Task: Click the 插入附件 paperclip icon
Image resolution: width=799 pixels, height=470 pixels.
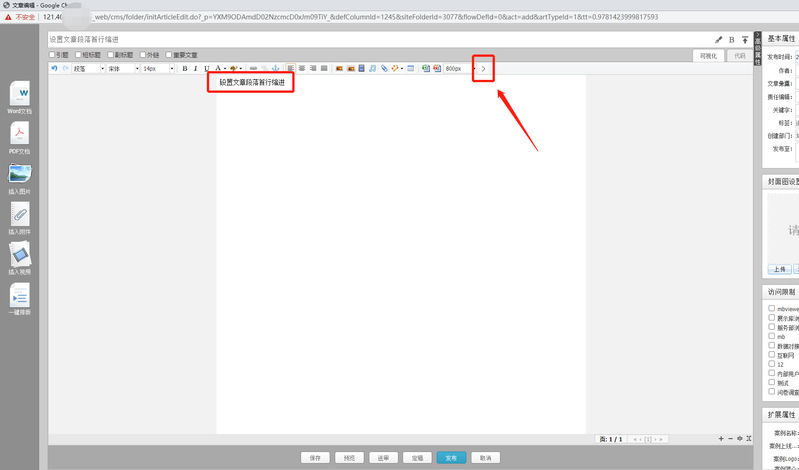Action: [x=20, y=214]
